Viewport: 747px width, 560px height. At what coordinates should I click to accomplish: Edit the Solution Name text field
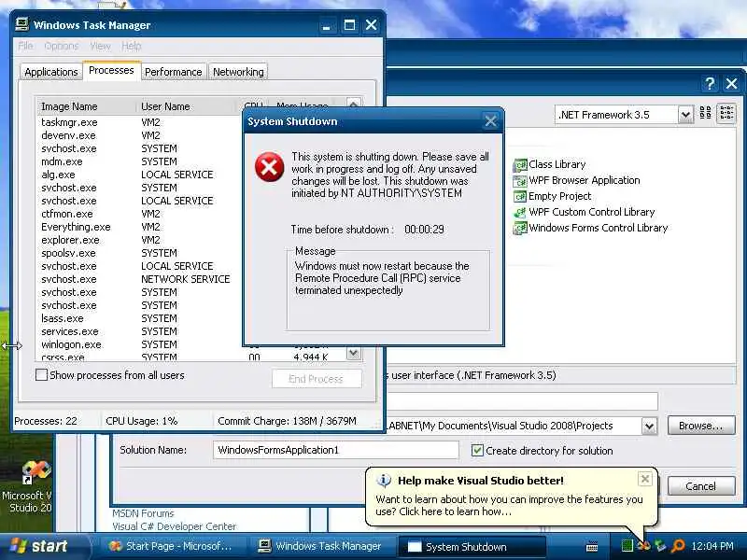click(x=336, y=450)
